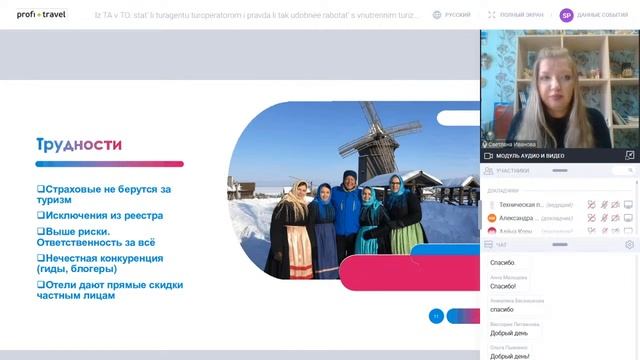This screenshot has width=640, height=360.
Task: Toggle the camera for Техническая п...
Action: pos(616,204)
